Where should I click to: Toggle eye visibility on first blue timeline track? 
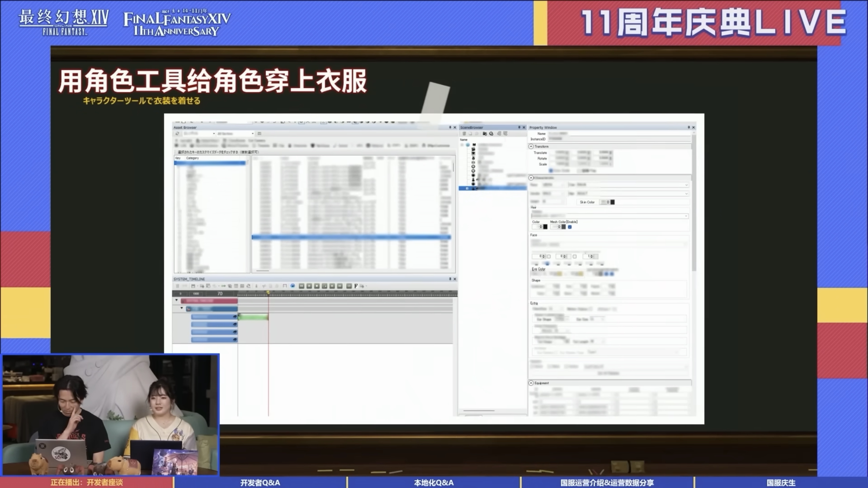coord(235,317)
